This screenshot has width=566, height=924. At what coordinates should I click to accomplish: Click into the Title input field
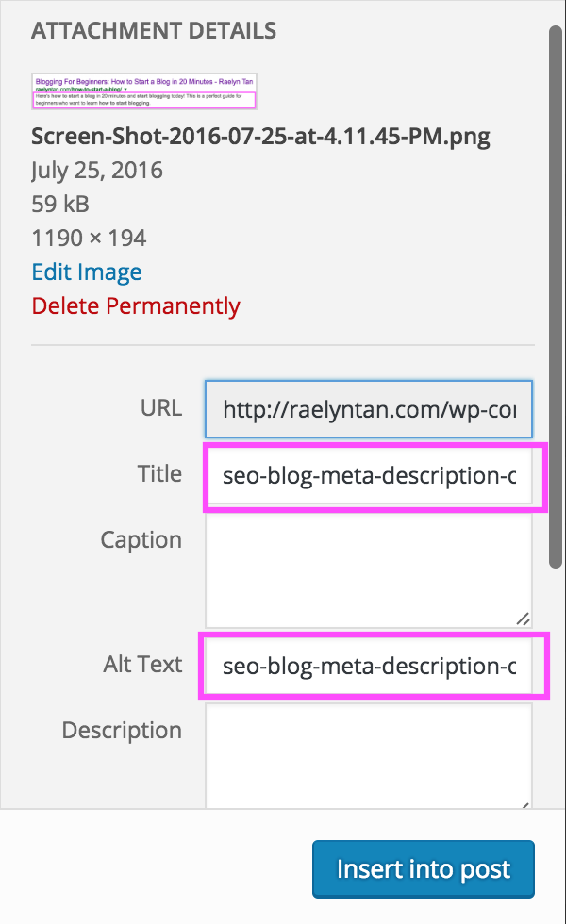(369, 475)
